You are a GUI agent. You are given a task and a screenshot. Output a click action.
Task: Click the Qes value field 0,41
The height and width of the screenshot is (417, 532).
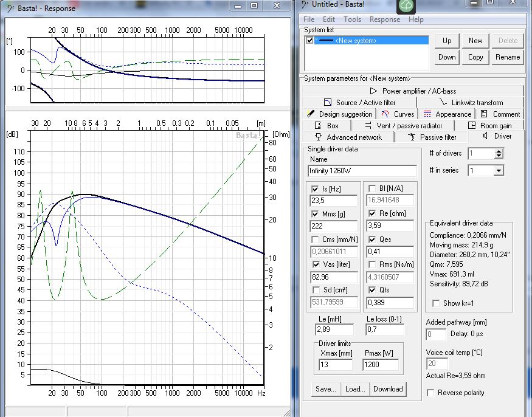[390, 252]
